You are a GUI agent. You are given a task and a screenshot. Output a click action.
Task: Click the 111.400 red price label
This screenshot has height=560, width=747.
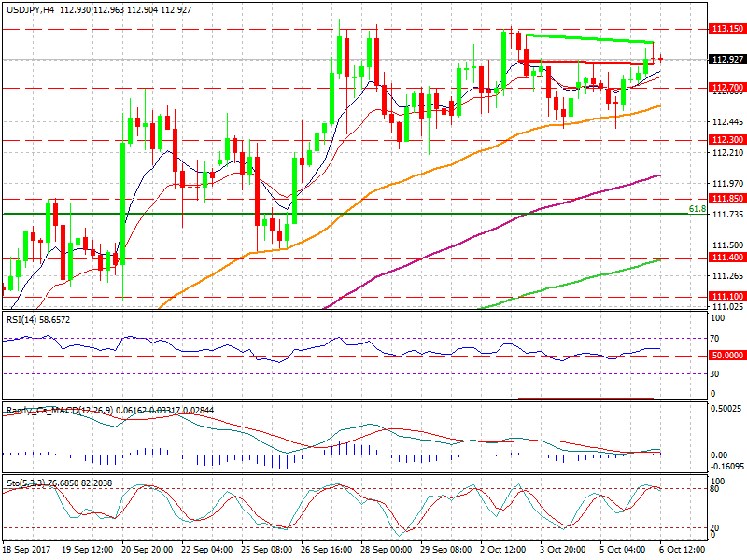coord(727,257)
